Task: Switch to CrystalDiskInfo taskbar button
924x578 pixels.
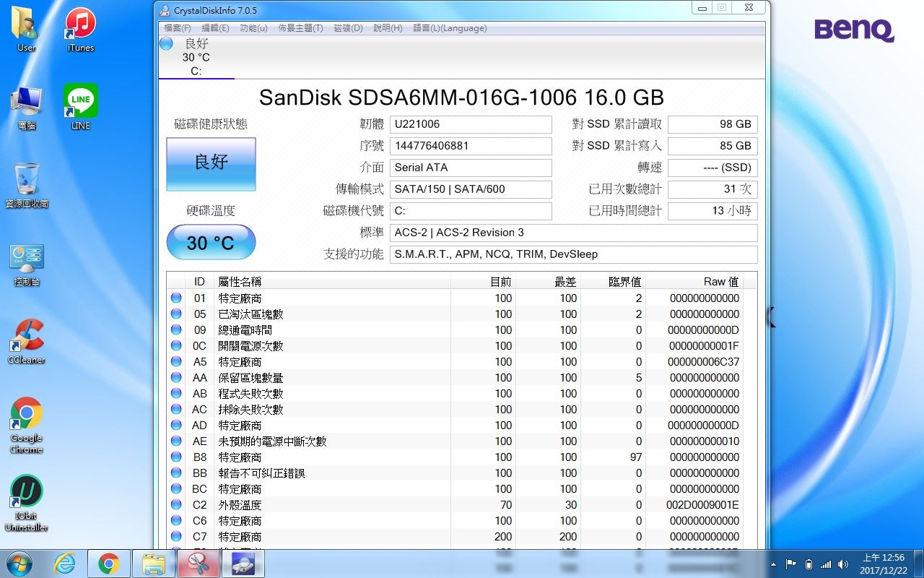Action: tap(243, 564)
